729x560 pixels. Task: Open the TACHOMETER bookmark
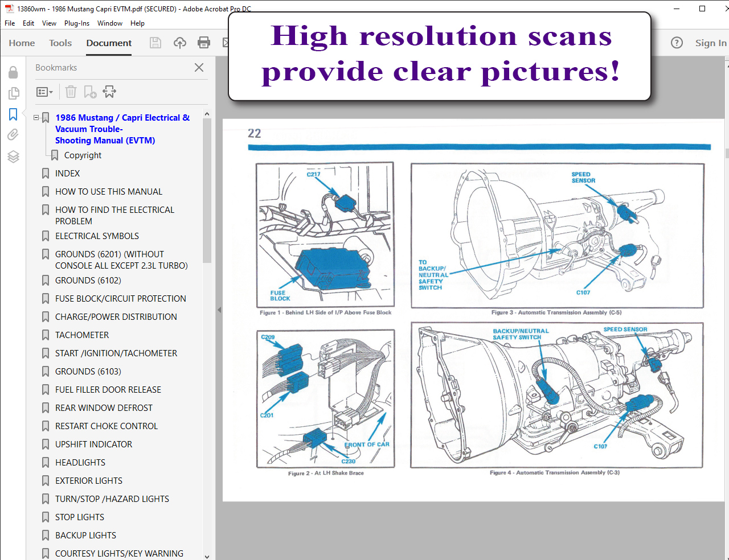pos(82,335)
